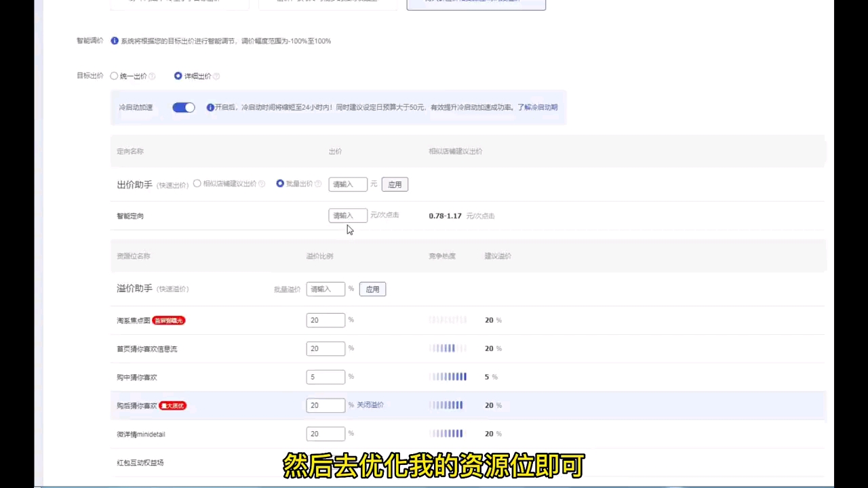Click the 淘系焦点图 row label
The height and width of the screenshot is (488, 868).
click(134, 321)
